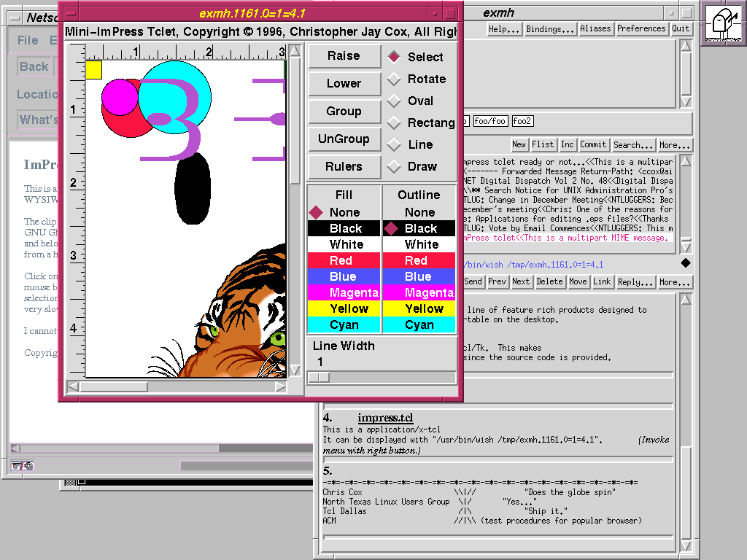Open the foo2 folder in exmh
The image size is (747, 560).
(x=522, y=121)
